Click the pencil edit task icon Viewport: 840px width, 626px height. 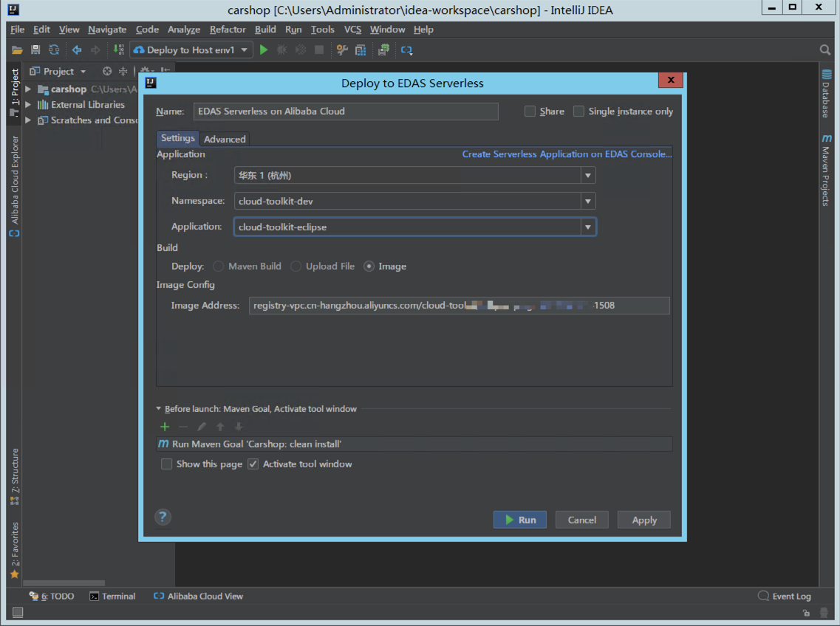(202, 427)
